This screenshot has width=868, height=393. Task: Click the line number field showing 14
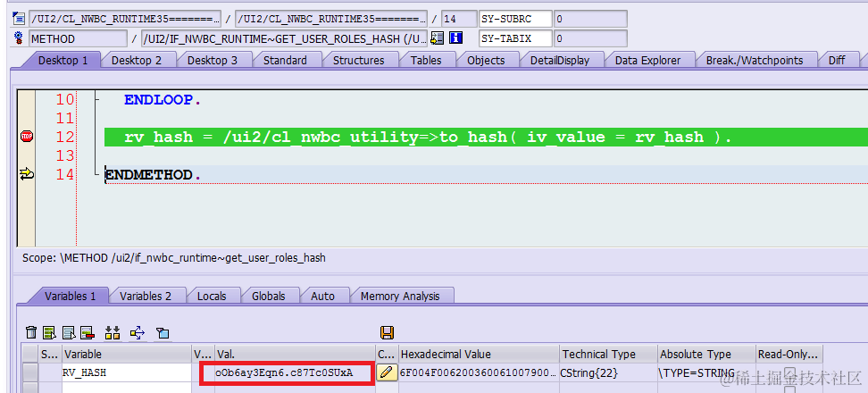click(459, 19)
